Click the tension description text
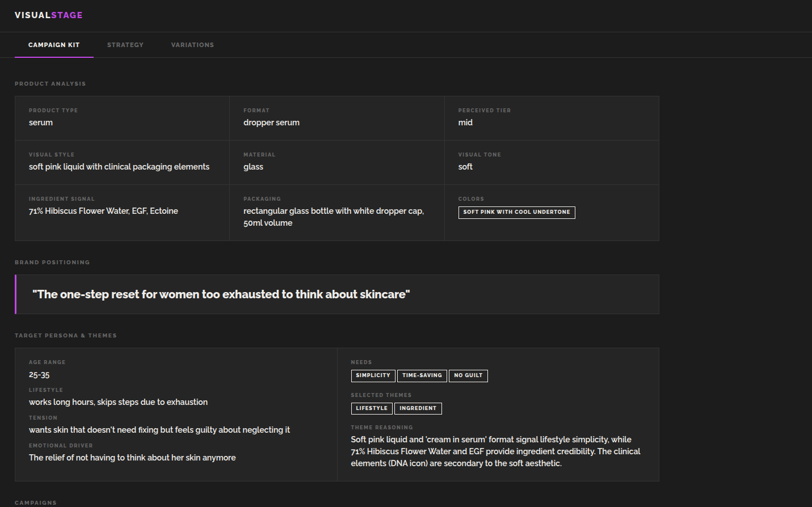Viewport: 812px width, 507px height. 159,430
